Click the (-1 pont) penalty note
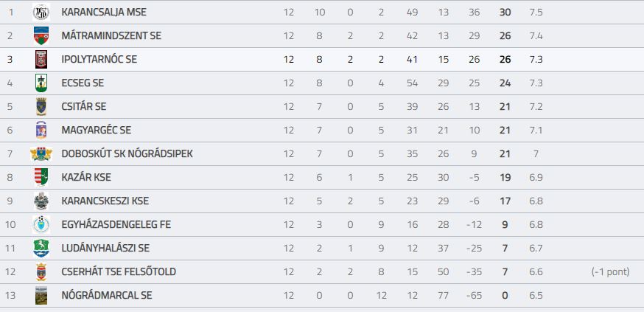644x312 pixels. pos(610,271)
